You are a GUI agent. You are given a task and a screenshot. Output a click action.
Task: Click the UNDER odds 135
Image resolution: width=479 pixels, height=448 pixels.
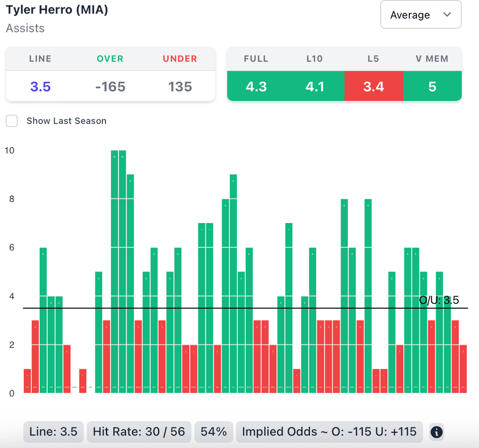click(180, 87)
